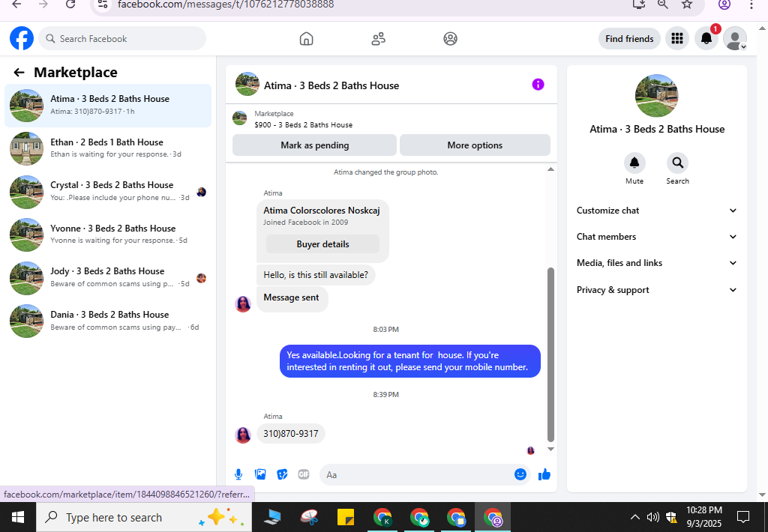Viewport: 768px width, 532px height.
Task: Open the notifications bell icon
Action: point(706,38)
